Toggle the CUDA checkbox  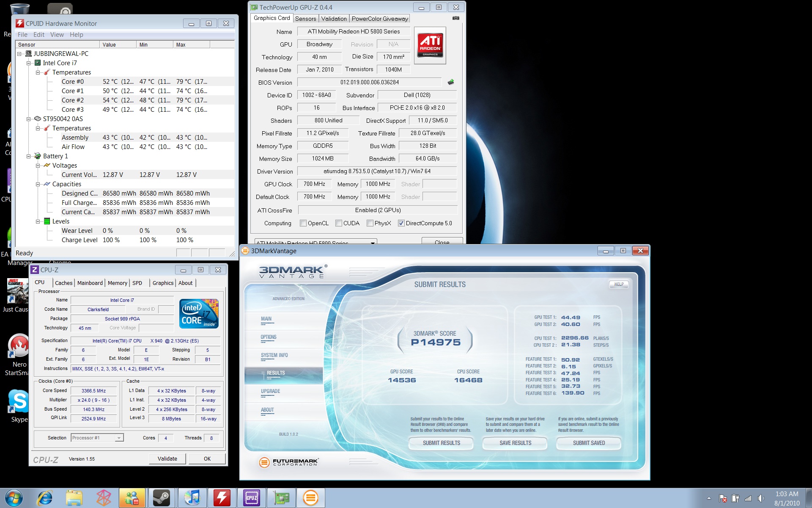(x=339, y=223)
